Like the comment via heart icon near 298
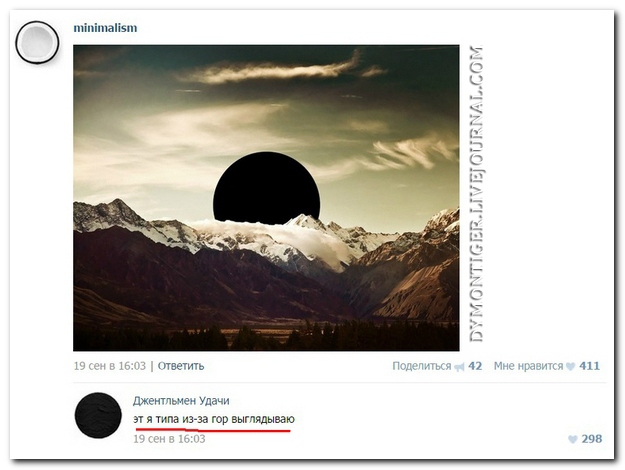Viewport: 625px width, 470px height. pos(573,439)
